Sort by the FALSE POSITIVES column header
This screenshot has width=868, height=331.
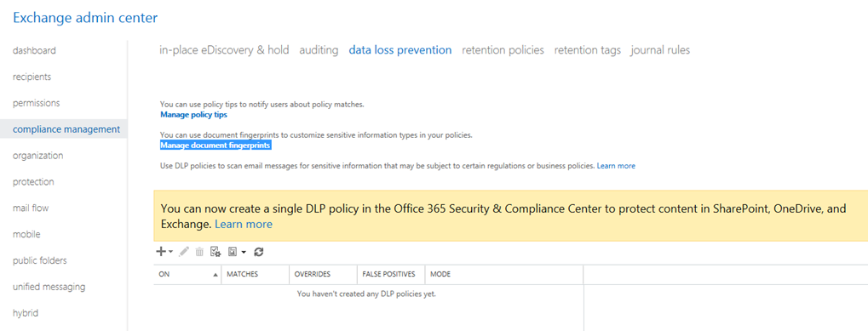[x=390, y=274]
